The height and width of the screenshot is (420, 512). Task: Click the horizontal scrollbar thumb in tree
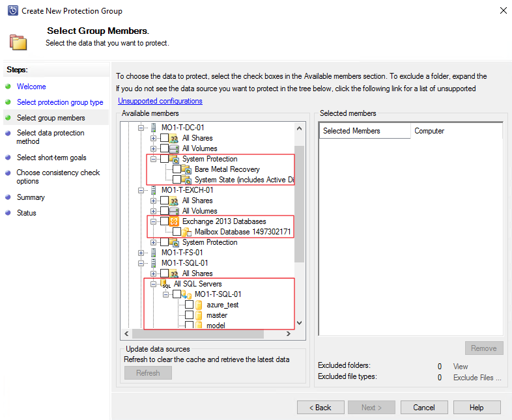pyautogui.click(x=197, y=333)
